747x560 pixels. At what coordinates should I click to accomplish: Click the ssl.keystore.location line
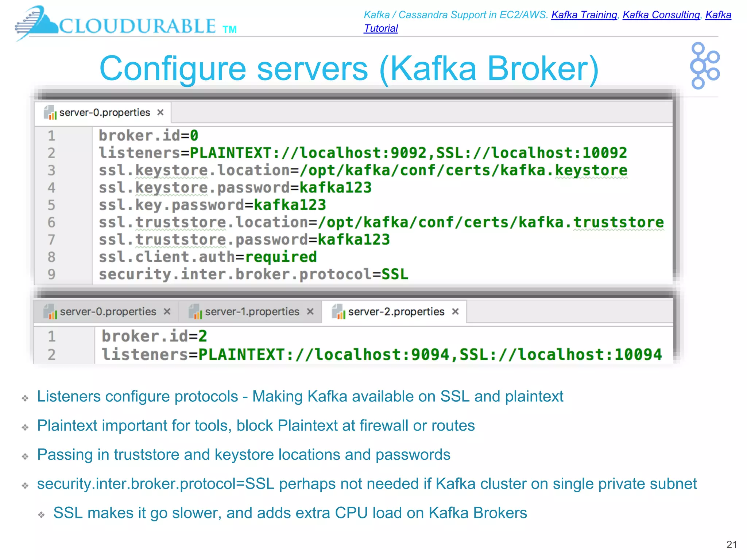(x=363, y=170)
